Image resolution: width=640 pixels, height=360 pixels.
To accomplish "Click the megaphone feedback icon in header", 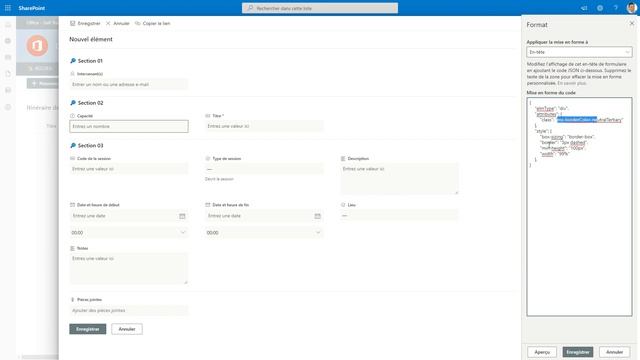I will pos(584,8).
